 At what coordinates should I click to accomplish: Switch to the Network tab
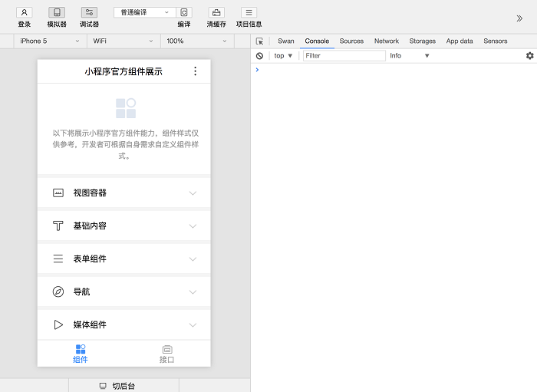[387, 41]
